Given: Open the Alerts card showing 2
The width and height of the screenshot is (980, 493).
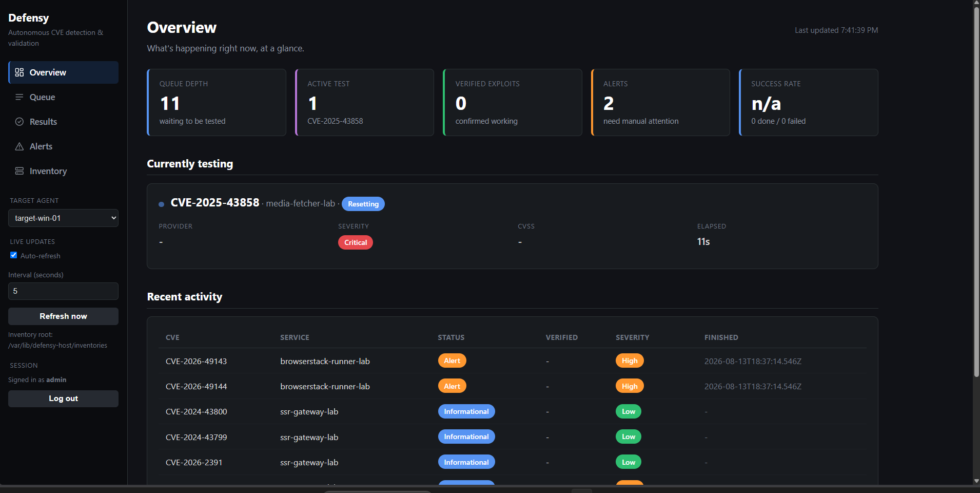Looking at the screenshot, I should click(660, 103).
